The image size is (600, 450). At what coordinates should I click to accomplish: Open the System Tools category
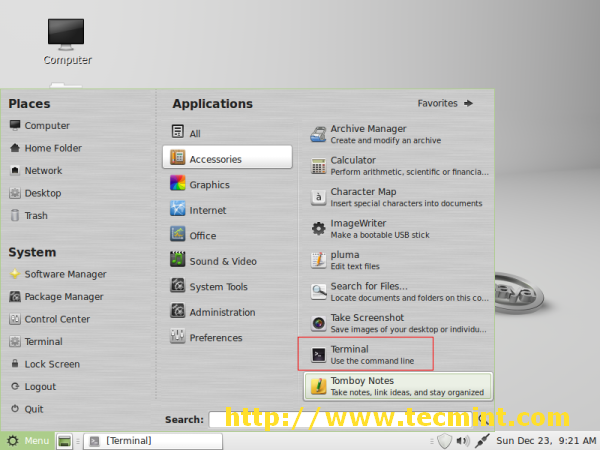coord(227,286)
